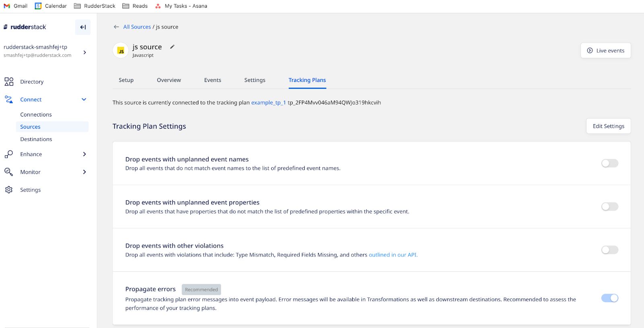Click the Tracking Plan Settings heading

click(x=149, y=126)
